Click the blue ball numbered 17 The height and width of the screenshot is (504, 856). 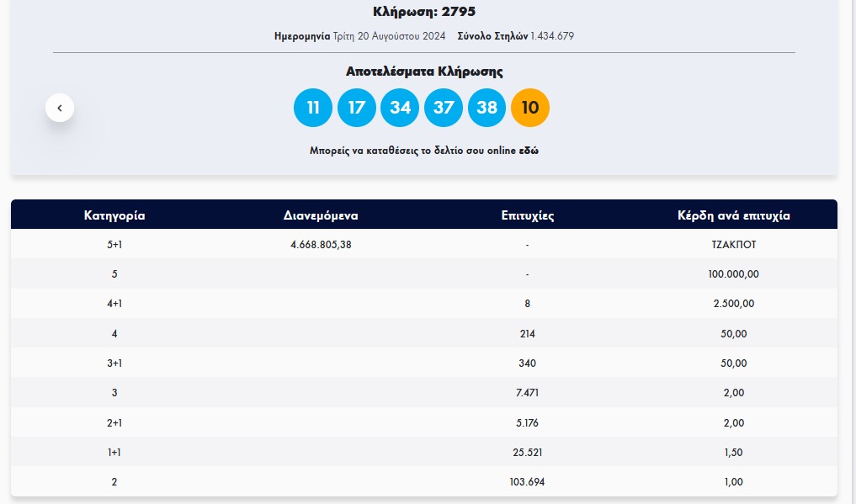357,108
